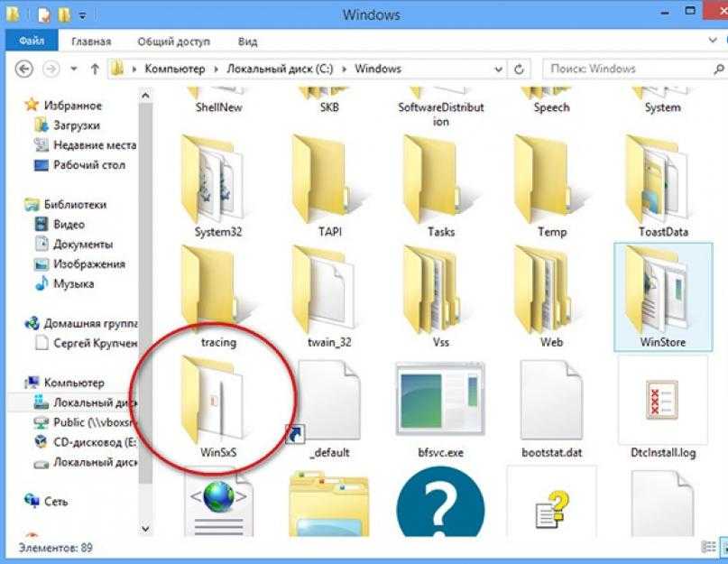Open the System32 folder icon
728x564 pixels.
click(x=212, y=180)
